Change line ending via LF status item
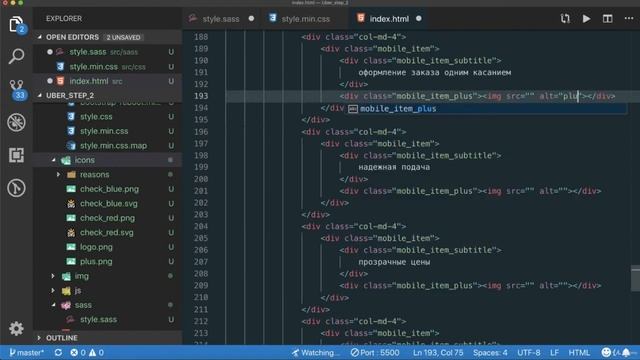The width and height of the screenshot is (640, 360). tap(554, 353)
